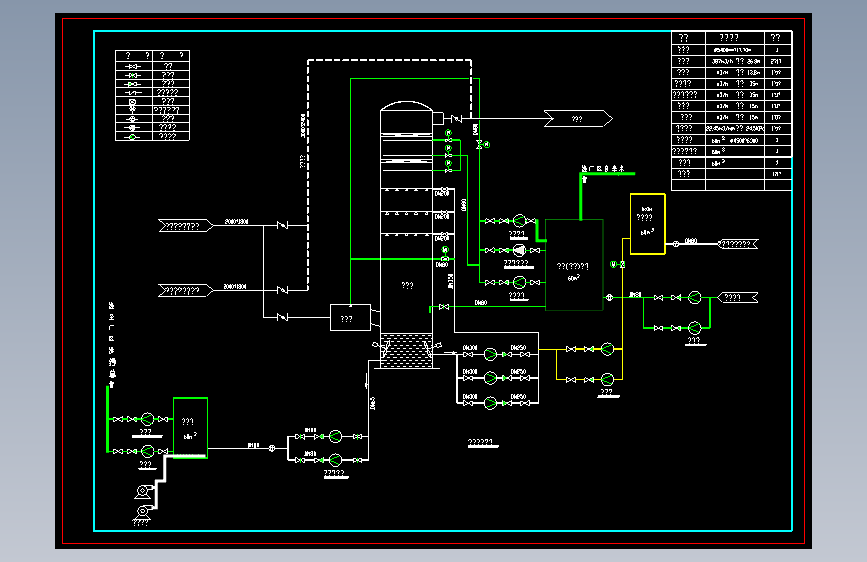Click the symbol legend table at top left

click(152, 95)
